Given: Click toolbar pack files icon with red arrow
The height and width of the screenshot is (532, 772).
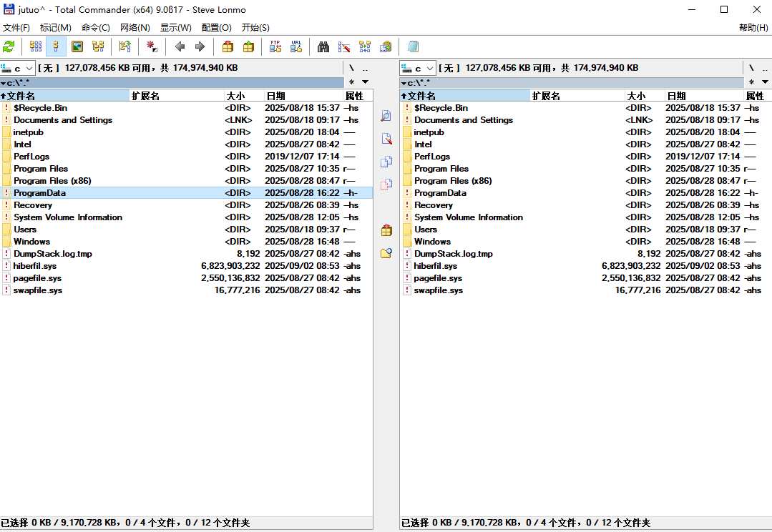Looking at the screenshot, I should (228, 46).
